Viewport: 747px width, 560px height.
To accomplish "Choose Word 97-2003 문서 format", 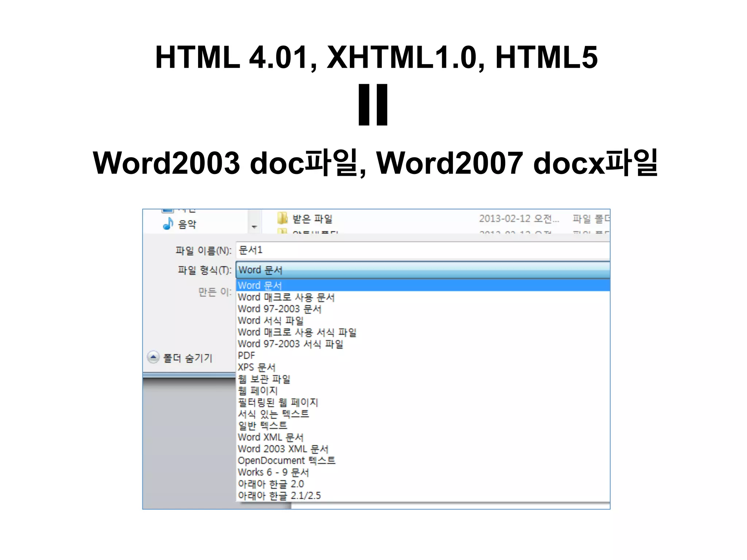I will pyautogui.click(x=423, y=309).
